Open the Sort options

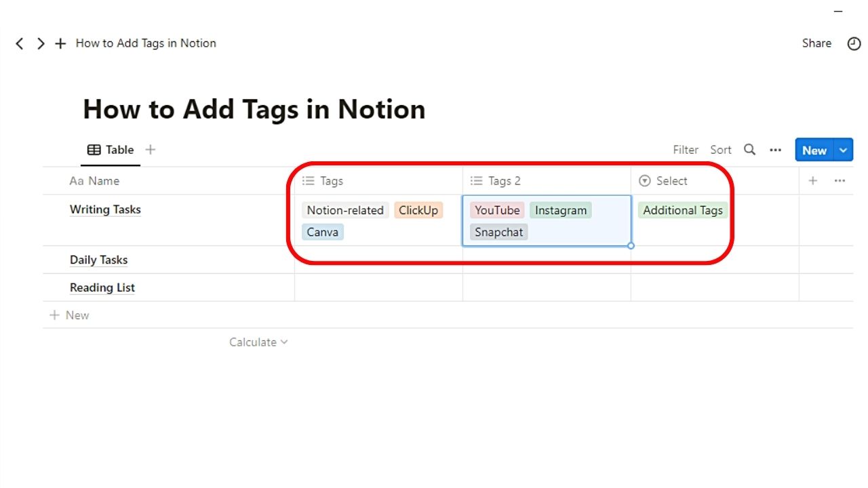721,150
